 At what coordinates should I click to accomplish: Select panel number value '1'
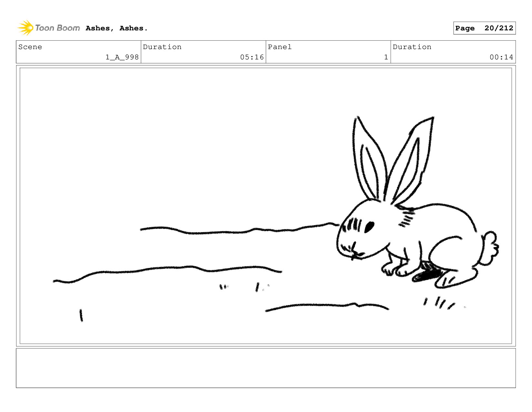click(386, 57)
